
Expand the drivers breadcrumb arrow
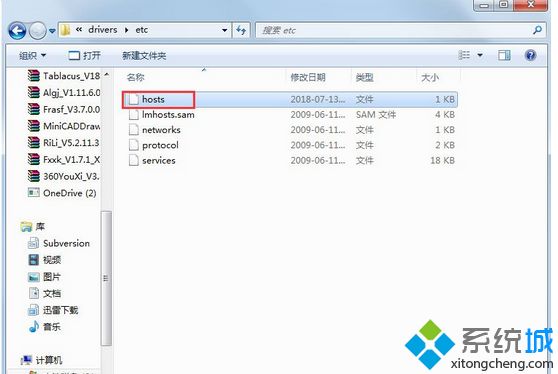pos(127,30)
